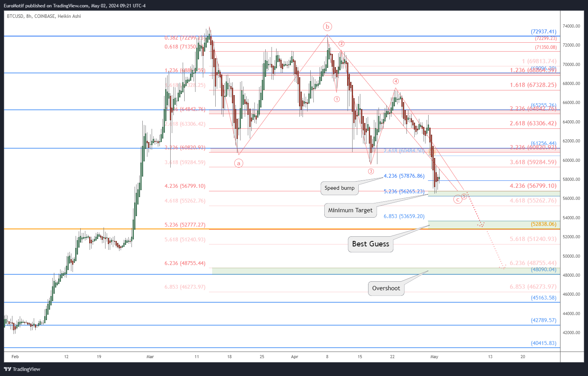Click the (42789.57) blue level label
This screenshot has width=588, height=376.
[x=543, y=320]
